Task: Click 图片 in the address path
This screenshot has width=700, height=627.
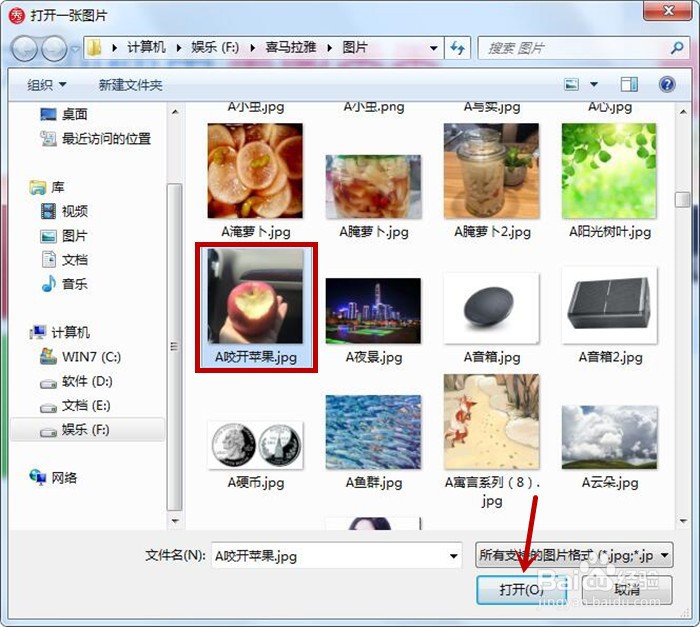Action: [x=355, y=47]
